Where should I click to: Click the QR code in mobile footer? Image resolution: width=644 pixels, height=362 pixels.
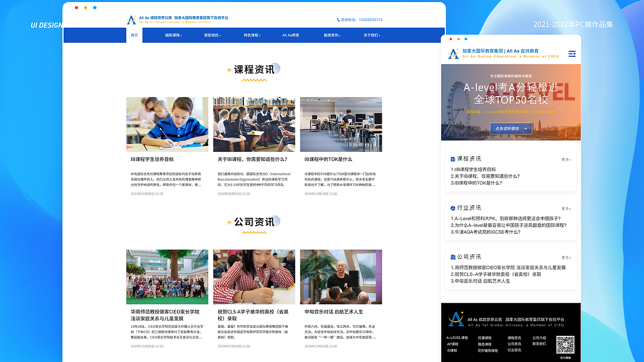pyautogui.click(x=566, y=345)
